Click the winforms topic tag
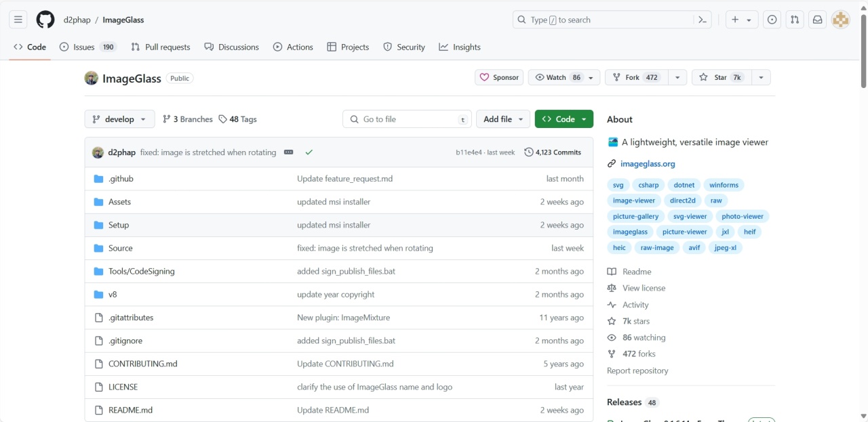The width and height of the screenshot is (868, 422). click(x=724, y=185)
